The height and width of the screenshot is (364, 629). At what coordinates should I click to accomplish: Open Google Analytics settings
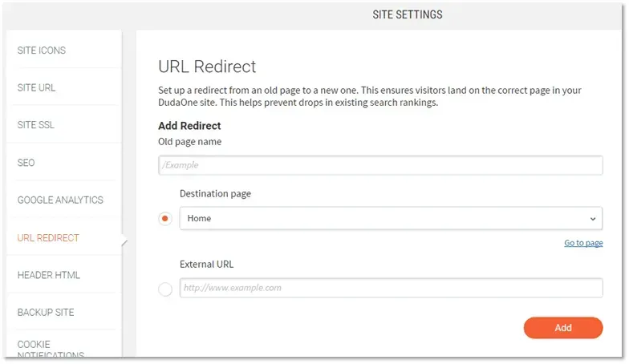coord(60,200)
